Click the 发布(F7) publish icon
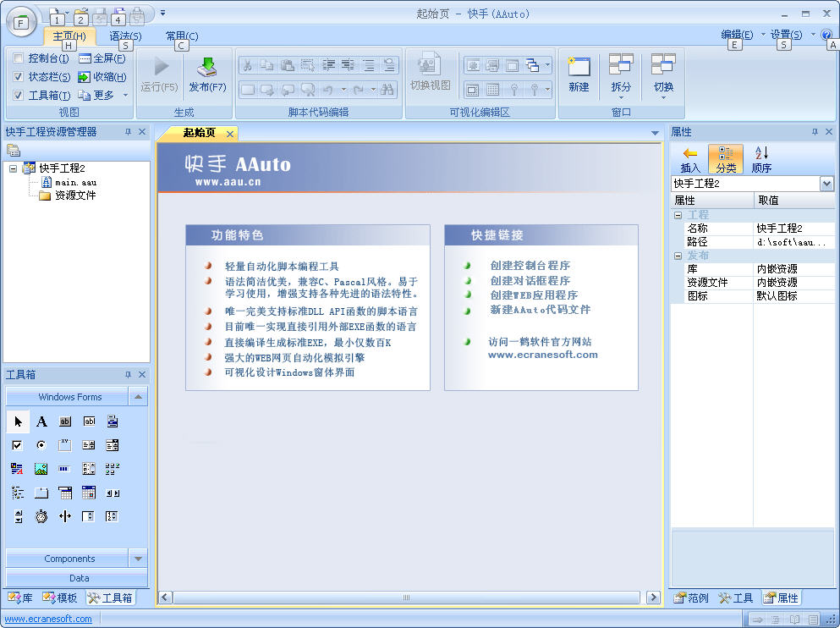Image resolution: width=840 pixels, height=628 pixels. (x=206, y=68)
